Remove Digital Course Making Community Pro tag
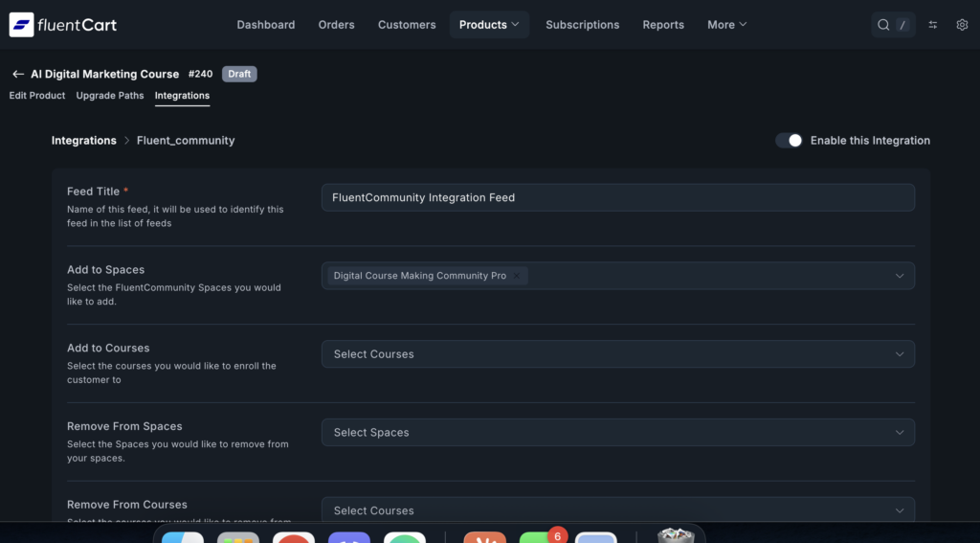 pos(517,276)
